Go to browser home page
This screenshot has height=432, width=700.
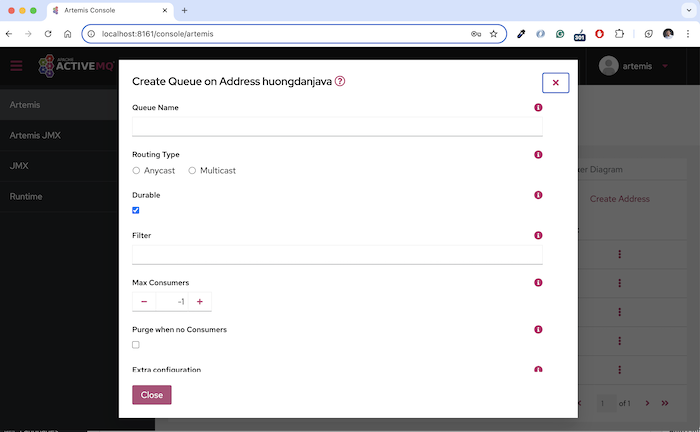click(x=67, y=34)
